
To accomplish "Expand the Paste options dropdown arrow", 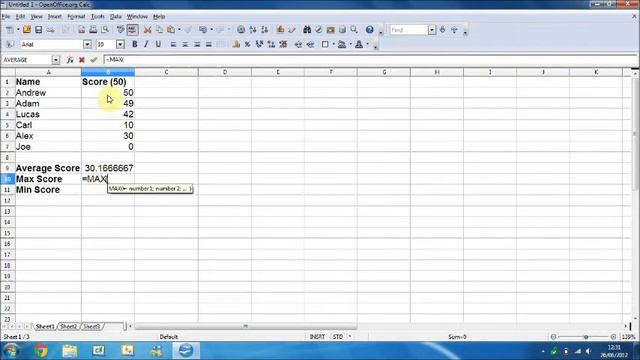I will coord(179,30).
